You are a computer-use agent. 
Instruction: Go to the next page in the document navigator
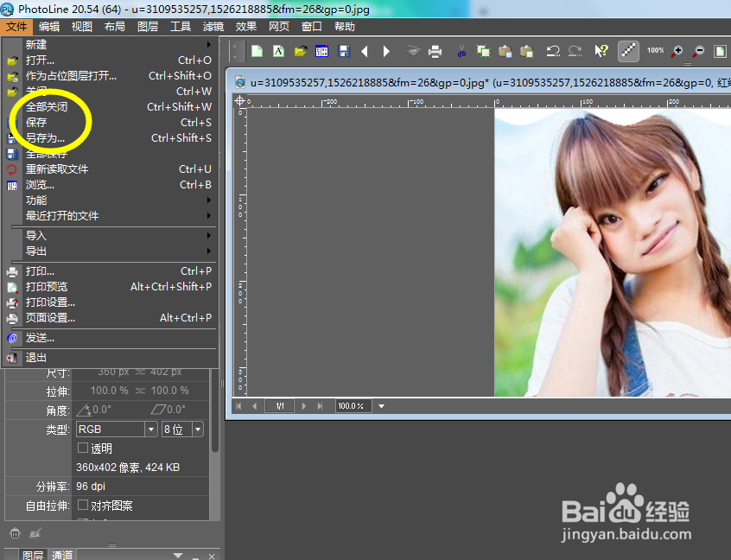[304, 406]
